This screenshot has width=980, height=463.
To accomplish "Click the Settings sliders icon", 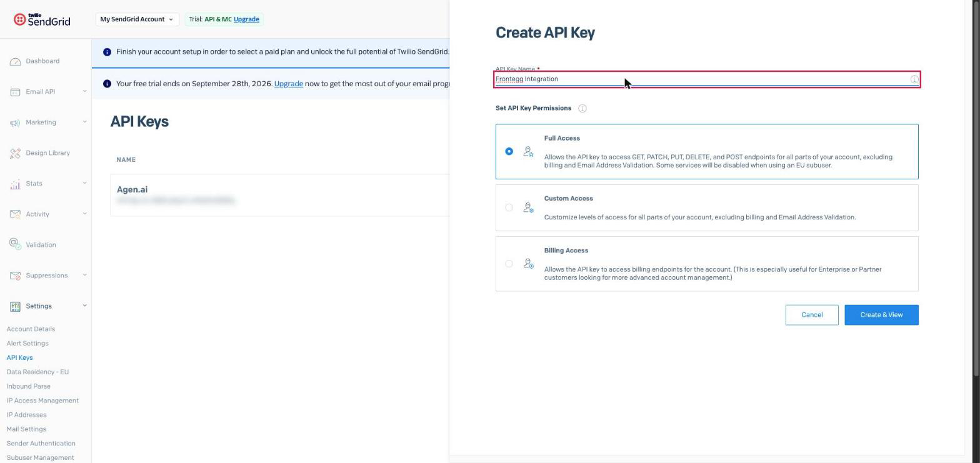I will click(15, 306).
